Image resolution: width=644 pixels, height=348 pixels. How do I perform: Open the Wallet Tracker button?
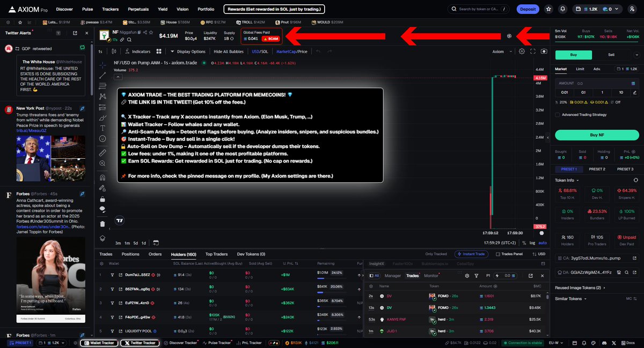coord(98,343)
